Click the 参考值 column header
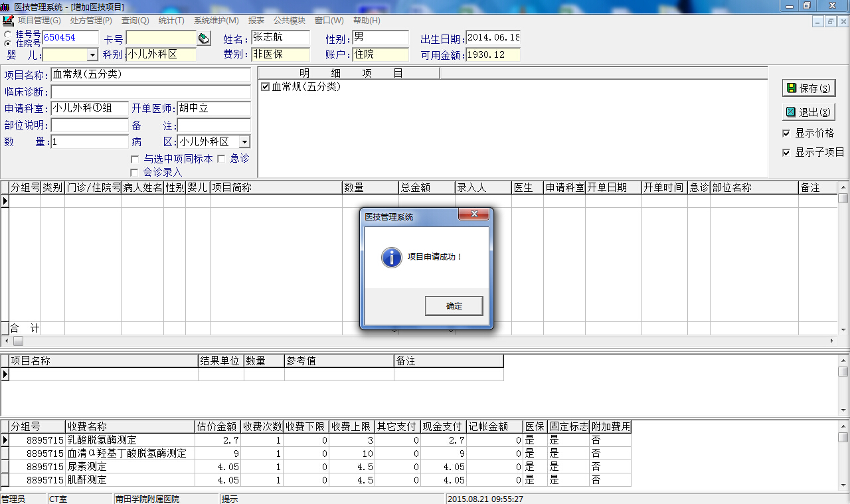 [x=339, y=361]
